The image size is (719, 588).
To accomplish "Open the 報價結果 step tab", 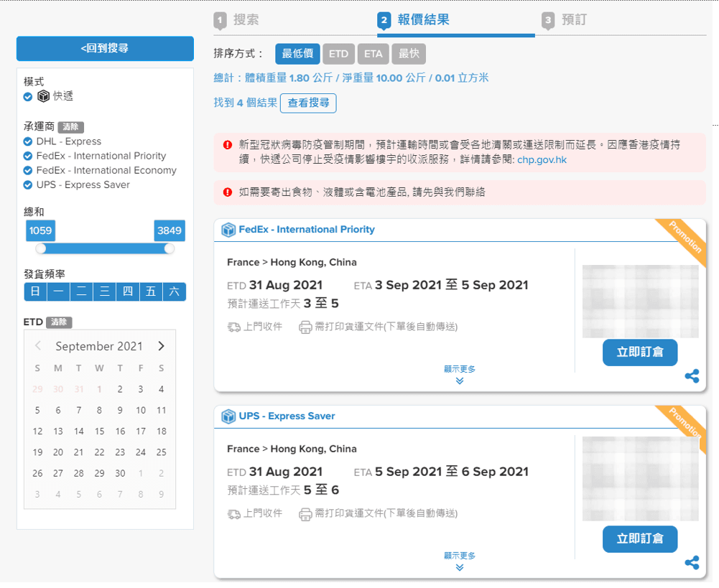I will (423, 19).
